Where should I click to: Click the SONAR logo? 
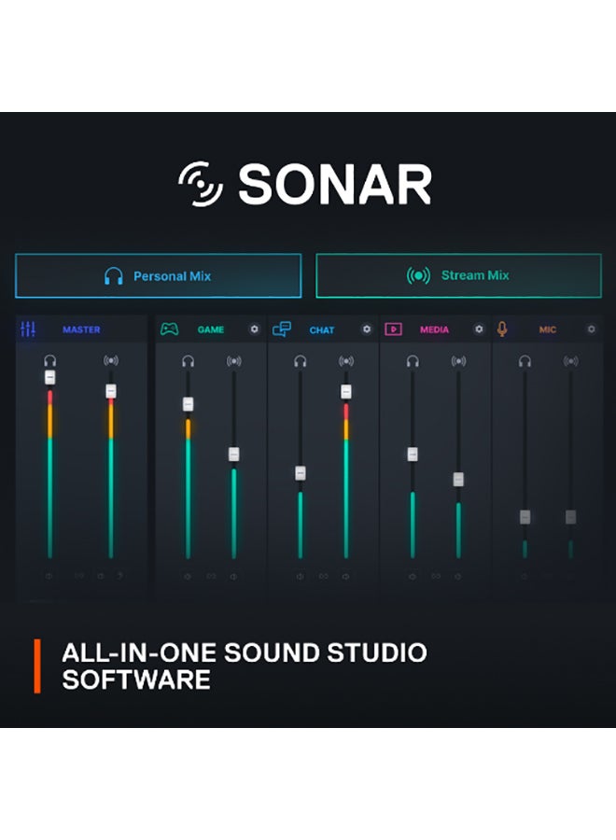(x=305, y=184)
